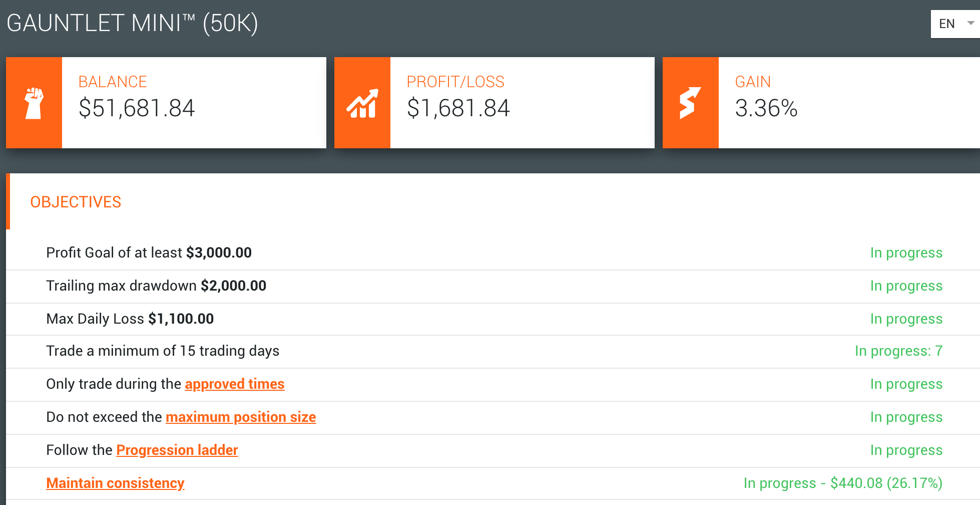Select the gain value 3.36%
The image size is (980, 505).
(766, 108)
